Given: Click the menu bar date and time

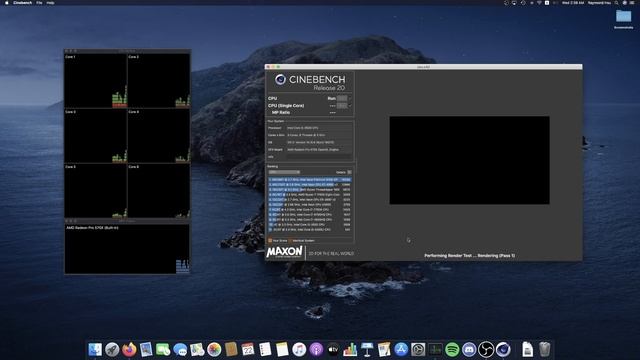Looking at the screenshot, I should point(573,3).
